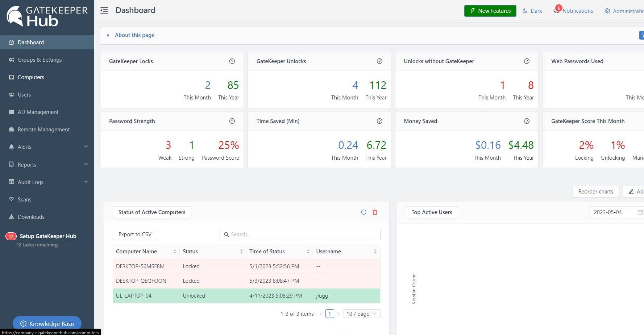This screenshot has width=644, height=335.
Task: Select the DESKTOP-56MSF8M row
Action: (246, 266)
